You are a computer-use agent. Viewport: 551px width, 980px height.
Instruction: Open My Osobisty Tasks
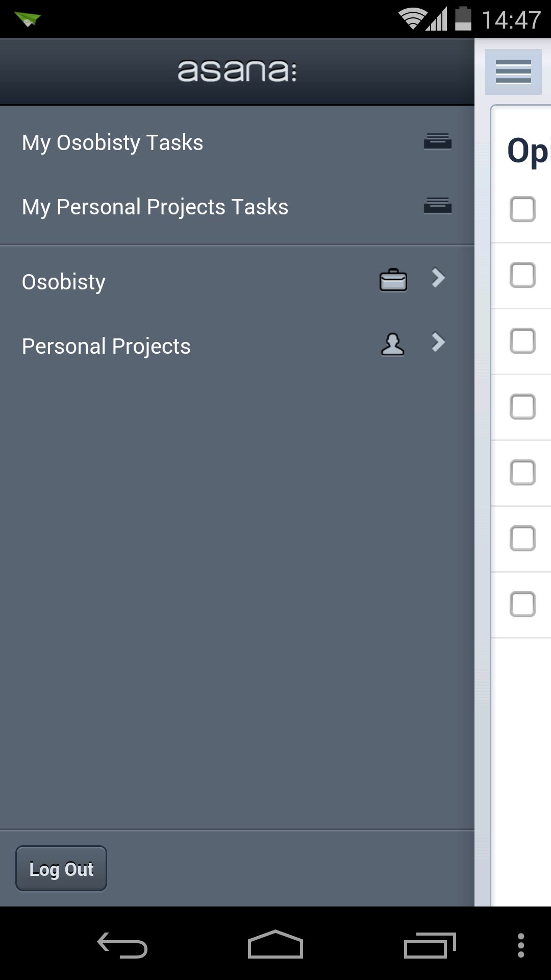(x=237, y=142)
